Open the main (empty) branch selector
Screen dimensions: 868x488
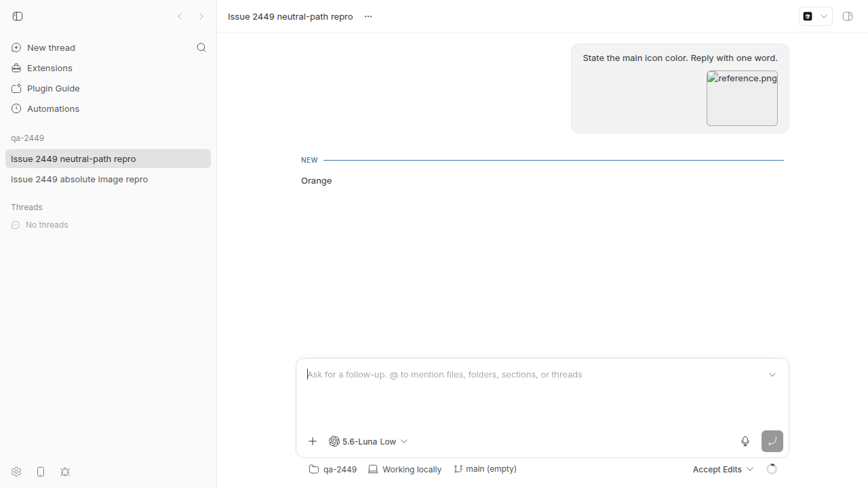(x=485, y=469)
